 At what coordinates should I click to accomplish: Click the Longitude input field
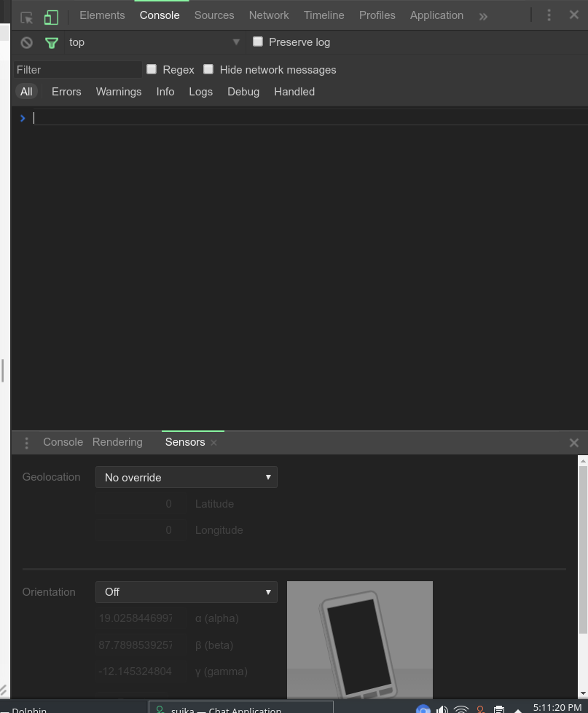[x=141, y=530]
